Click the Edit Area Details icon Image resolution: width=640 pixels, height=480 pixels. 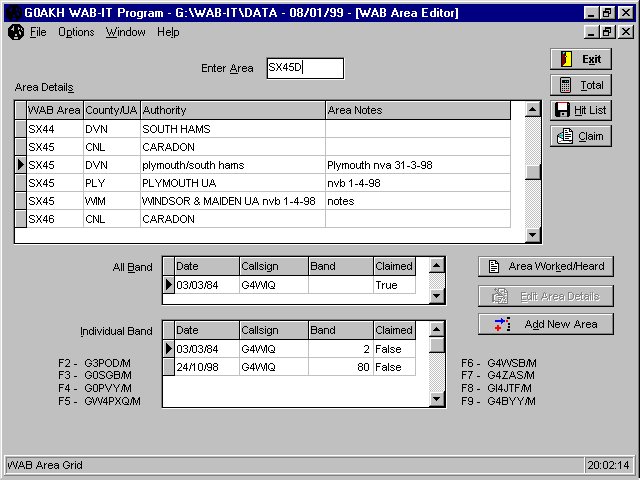500,296
